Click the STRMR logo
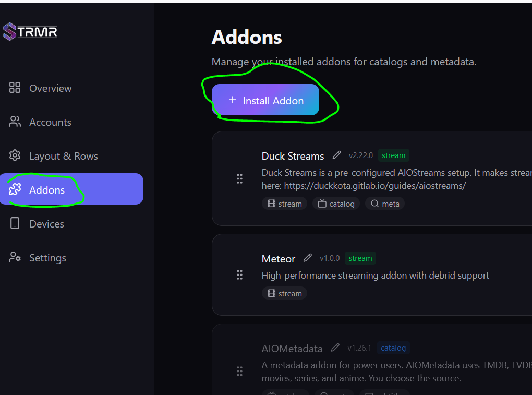This screenshot has height=395, width=532. 30,32
